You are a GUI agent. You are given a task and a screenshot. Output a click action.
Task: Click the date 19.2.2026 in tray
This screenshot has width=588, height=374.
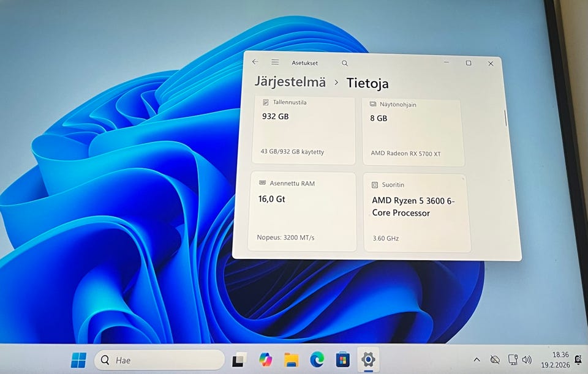pos(555,365)
